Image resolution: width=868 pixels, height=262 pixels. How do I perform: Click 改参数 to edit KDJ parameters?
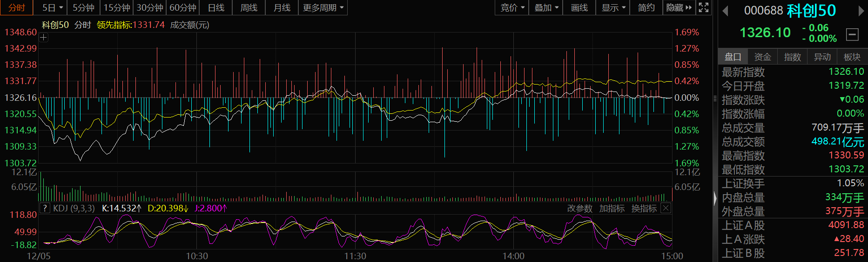pyautogui.click(x=579, y=209)
